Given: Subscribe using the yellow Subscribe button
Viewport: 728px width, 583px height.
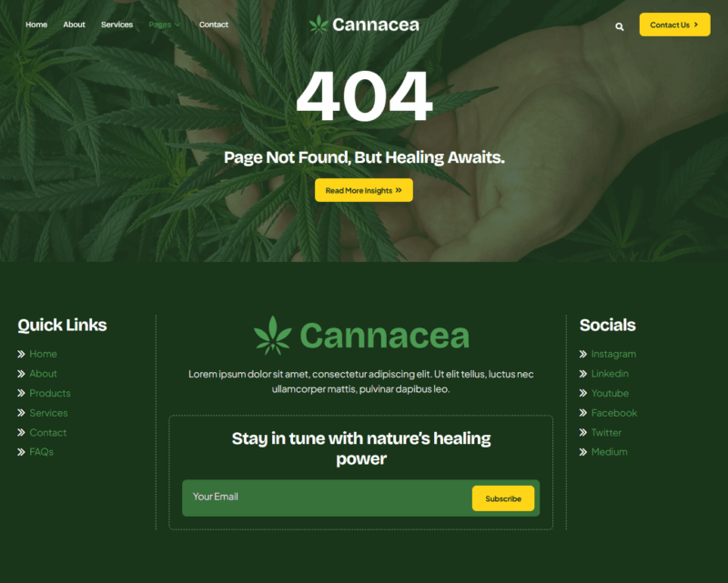Looking at the screenshot, I should point(503,498).
